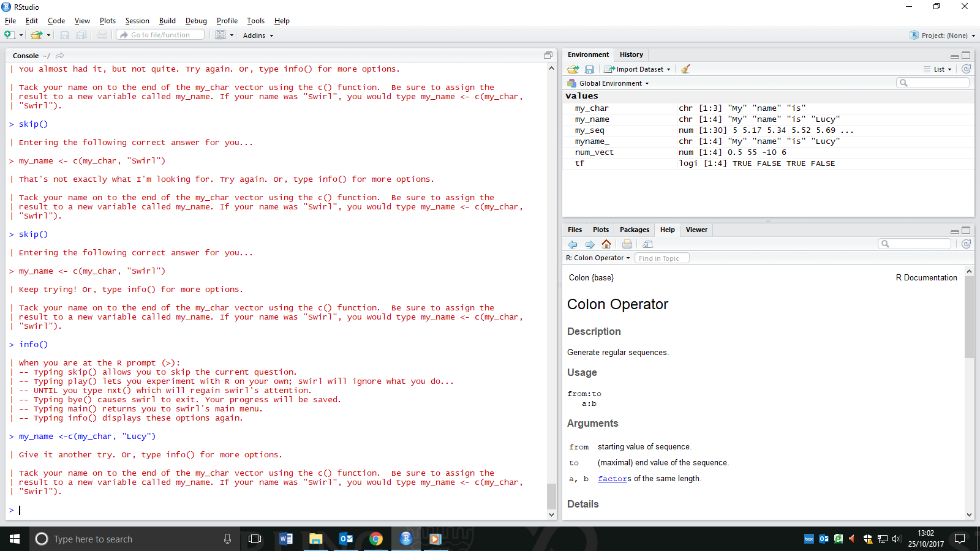Switch to the Packages tab

(x=635, y=230)
